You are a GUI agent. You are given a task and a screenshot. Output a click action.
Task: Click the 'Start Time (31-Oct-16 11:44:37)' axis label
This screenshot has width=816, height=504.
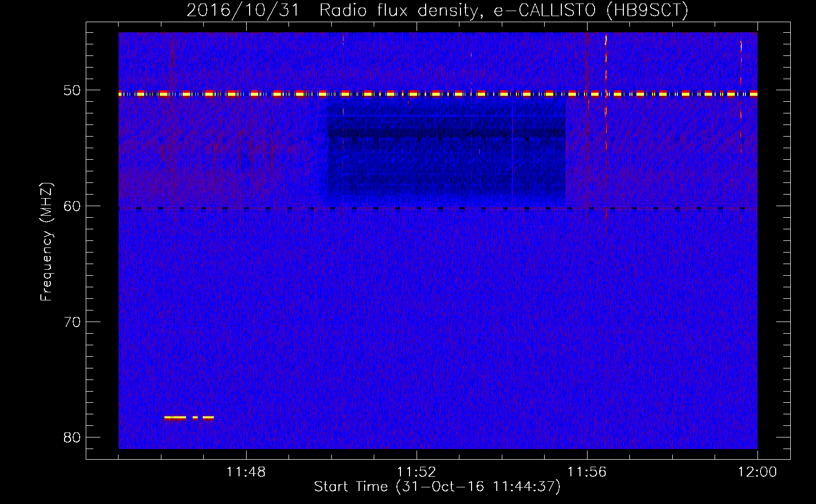[437, 487]
